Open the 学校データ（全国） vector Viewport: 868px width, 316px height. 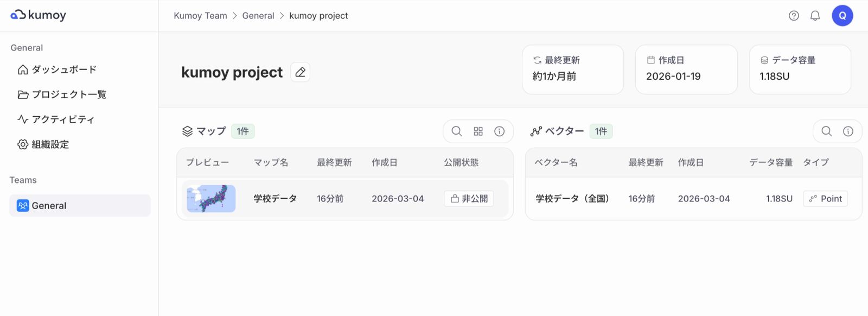[x=572, y=199]
